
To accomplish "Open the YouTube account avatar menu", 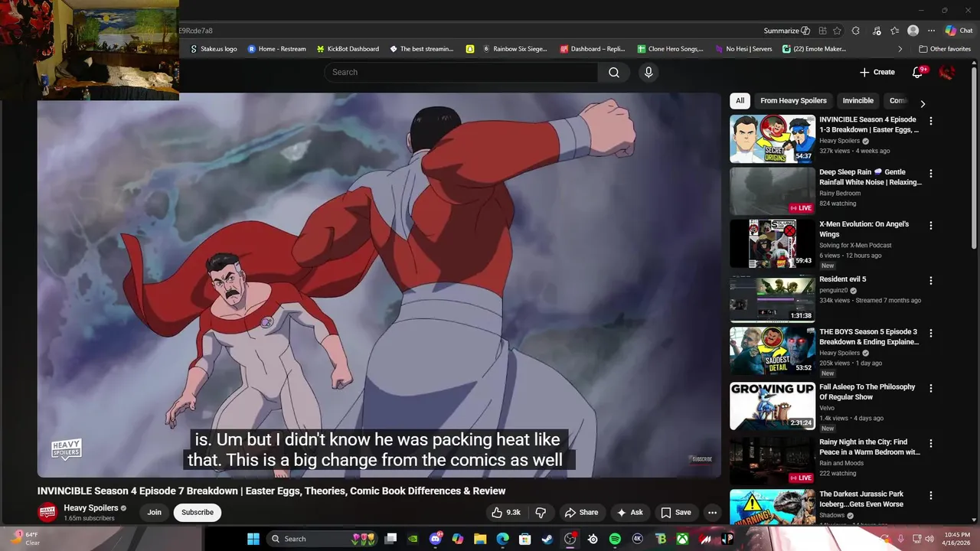I will (x=947, y=72).
